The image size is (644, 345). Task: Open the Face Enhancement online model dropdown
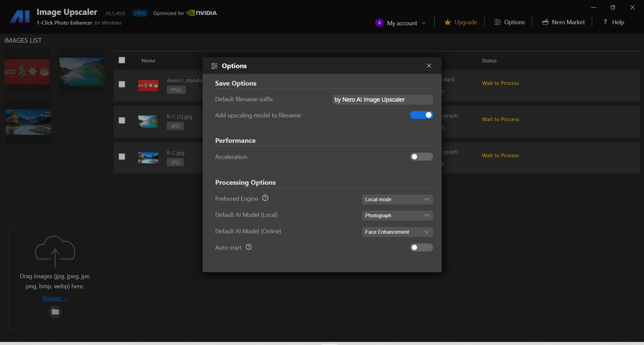click(397, 231)
